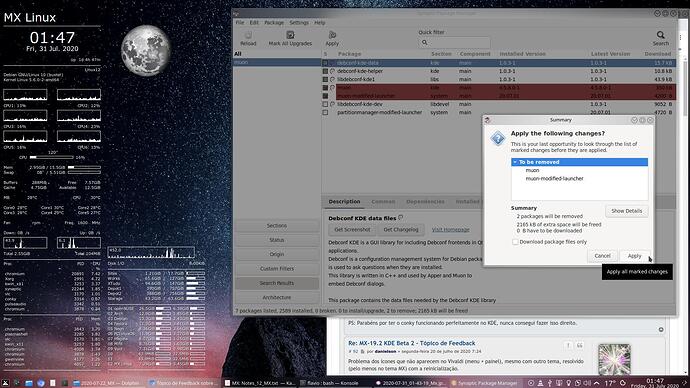Screen dimensions: 690x388
Task: Toggle status checkbox for muon-modified-launcher
Action: point(325,96)
